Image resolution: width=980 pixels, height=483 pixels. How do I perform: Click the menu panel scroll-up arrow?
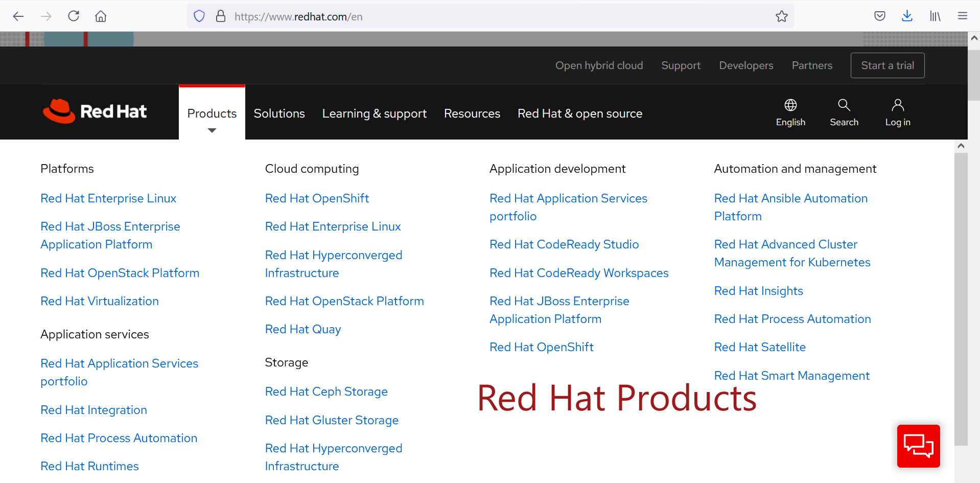pyautogui.click(x=961, y=146)
